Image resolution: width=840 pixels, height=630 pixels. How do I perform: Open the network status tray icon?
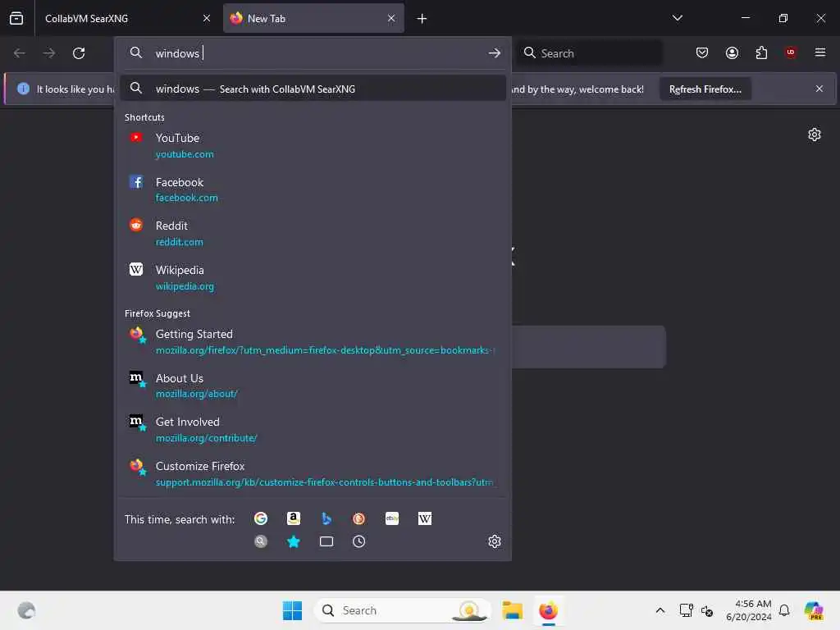pos(687,610)
